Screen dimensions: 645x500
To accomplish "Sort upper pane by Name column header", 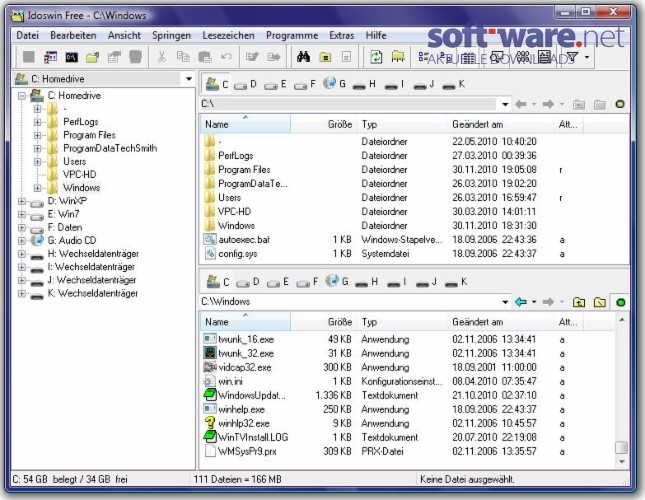I will [245, 124].
